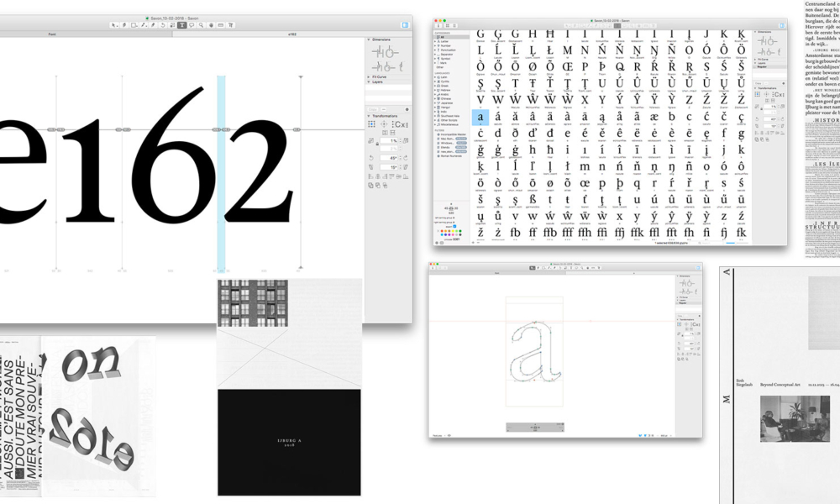The image size is (840, 504).
Task: Rotate counterclockwise using the left rotate icon
Action: 371,158
